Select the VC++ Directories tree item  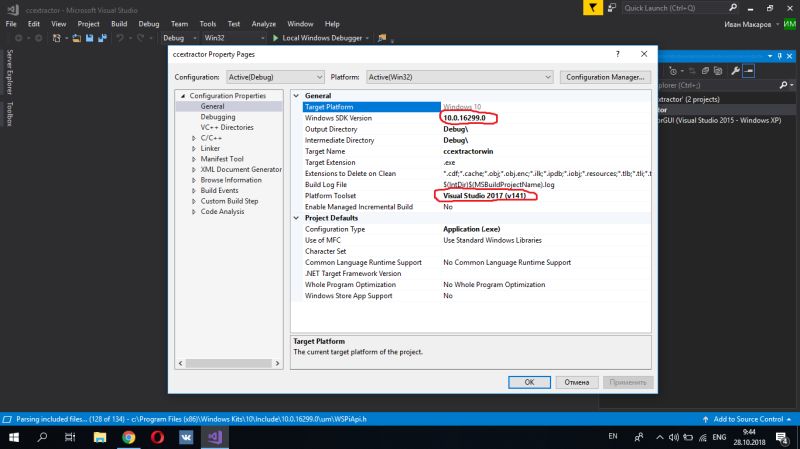[x=227, y=128]
